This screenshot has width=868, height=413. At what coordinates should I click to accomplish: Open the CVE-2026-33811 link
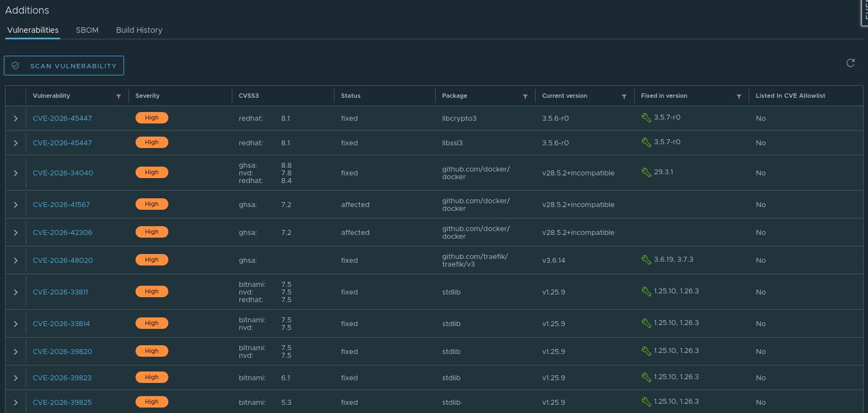click(60, 292)
